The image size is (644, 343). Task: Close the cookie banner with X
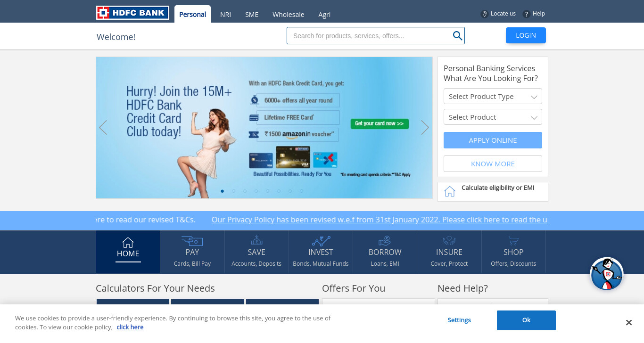628,323
